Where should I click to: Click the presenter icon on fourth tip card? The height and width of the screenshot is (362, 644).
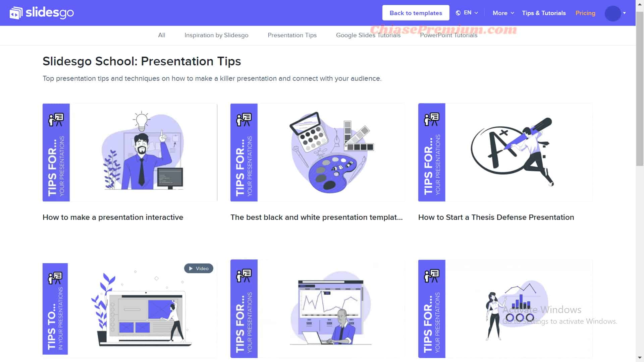coord(55,278)
